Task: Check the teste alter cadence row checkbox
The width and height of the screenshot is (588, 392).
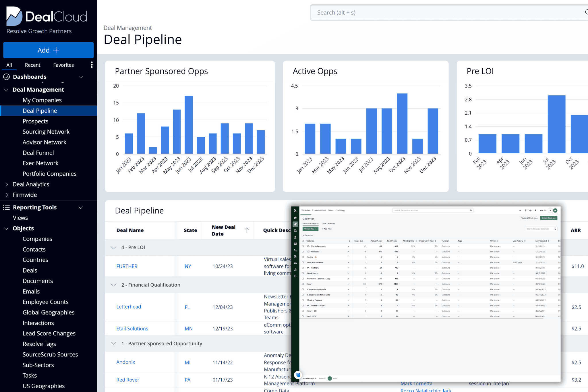Action: coord(303,262)
